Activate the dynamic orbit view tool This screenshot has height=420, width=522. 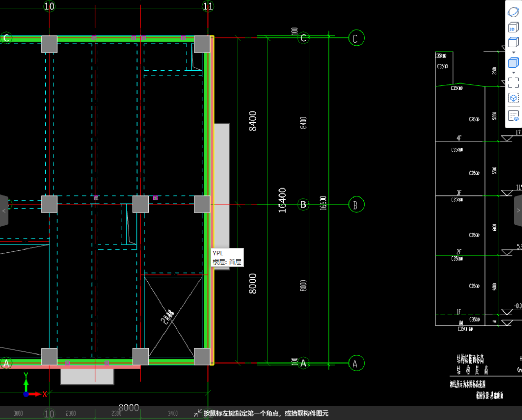[x=513, y=12]
